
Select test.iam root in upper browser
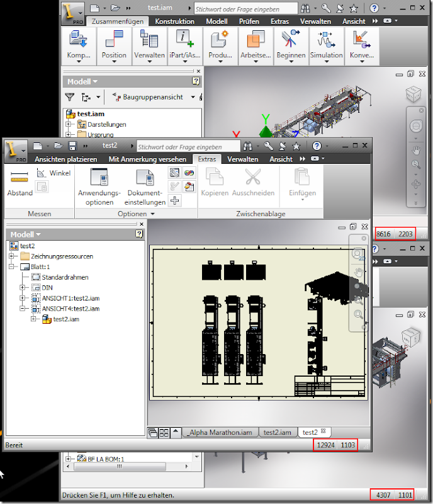click(x=91, y=114)
